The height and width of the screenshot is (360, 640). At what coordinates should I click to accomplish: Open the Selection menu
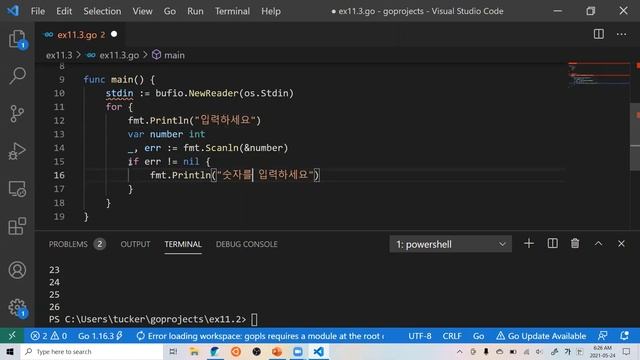[x=102, y=11]
